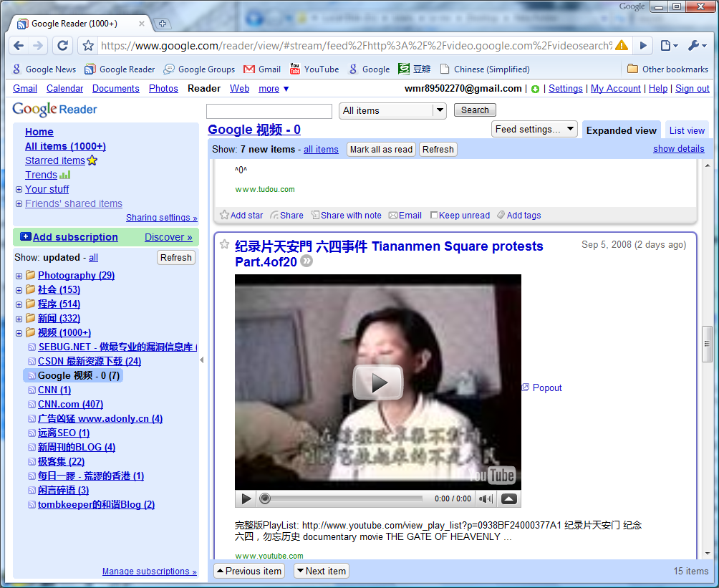This screenshot has height=588, width=719.
Task: Bookmark this page with the star icon
Action: point(88,45)
